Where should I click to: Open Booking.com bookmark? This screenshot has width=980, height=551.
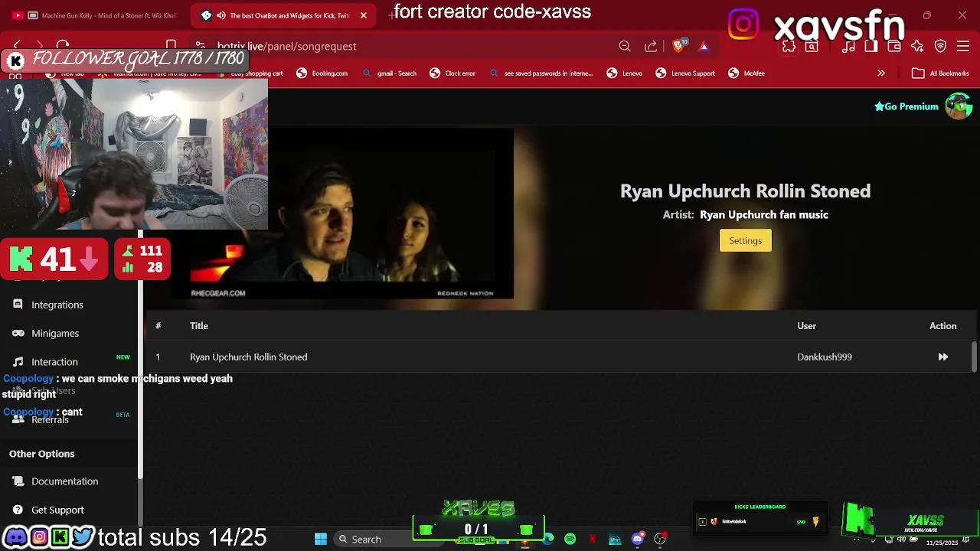[x=322, y=73]
